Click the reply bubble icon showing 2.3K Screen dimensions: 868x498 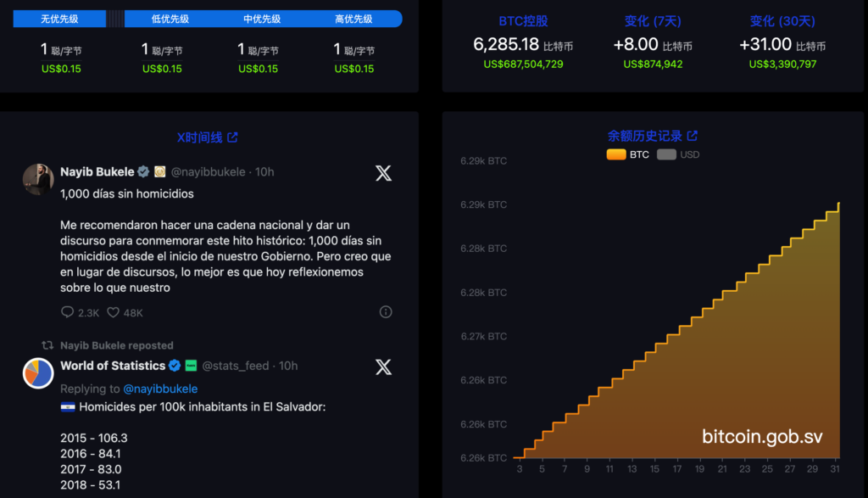click(68, 313)
